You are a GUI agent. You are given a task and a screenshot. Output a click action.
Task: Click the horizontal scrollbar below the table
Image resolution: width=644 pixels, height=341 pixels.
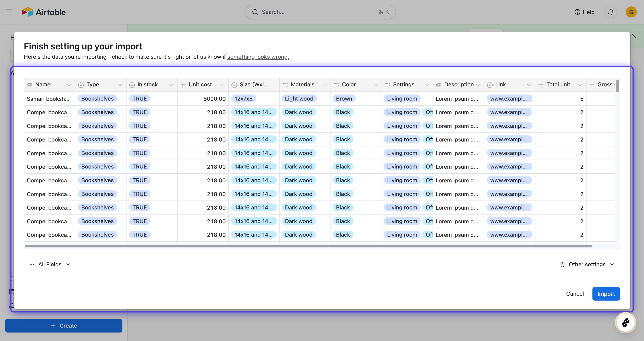(x=309, y=246)
